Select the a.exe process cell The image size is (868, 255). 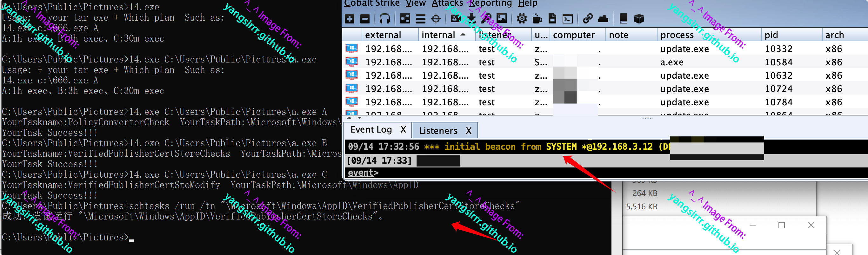(x=672, y=62)
